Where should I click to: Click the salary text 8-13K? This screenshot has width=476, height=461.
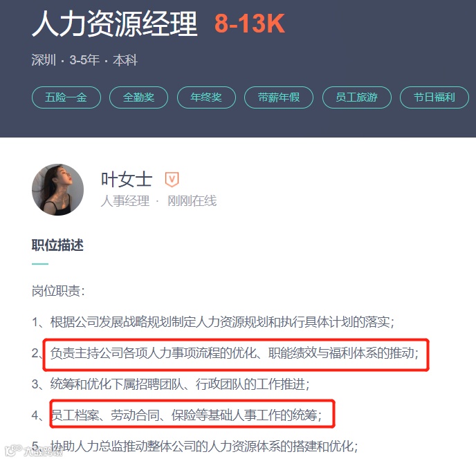pyautogui.click(x=250, y=23)
